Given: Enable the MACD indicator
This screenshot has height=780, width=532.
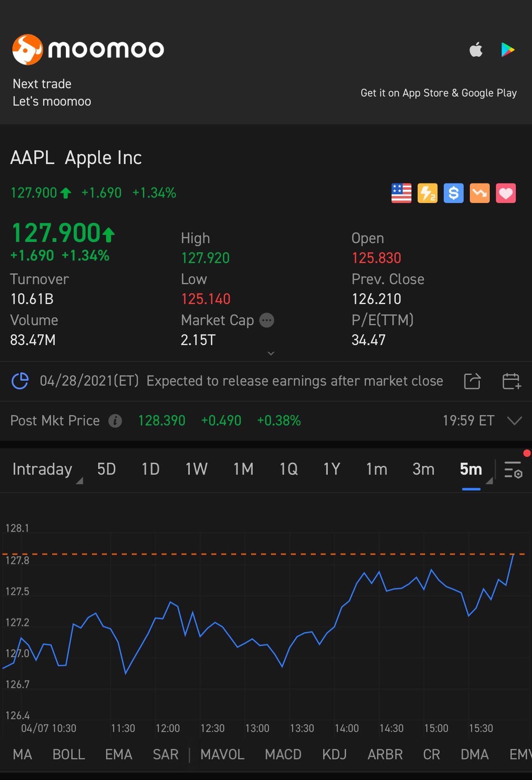Looking at the screenshot, I should (x=283, y=754).
